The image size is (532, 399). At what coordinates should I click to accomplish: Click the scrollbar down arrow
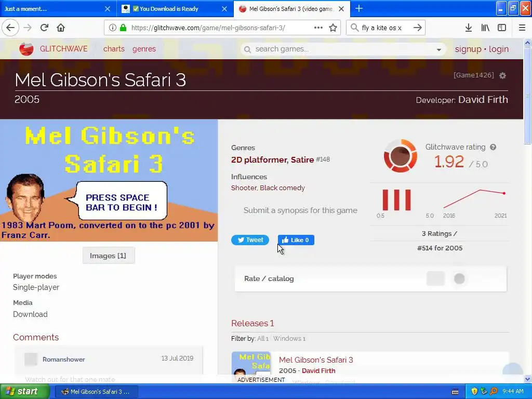(527, 379)
